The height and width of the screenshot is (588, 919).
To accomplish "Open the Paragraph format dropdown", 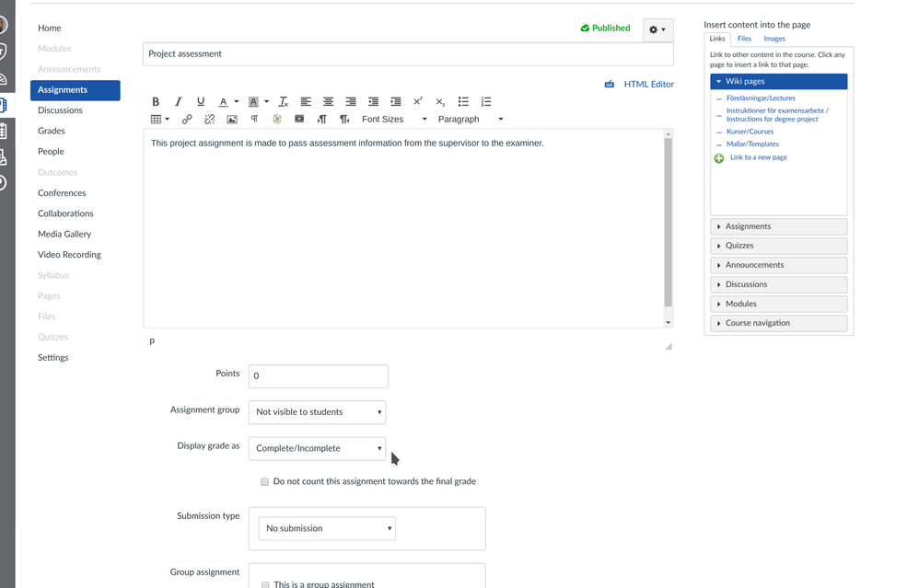I will point(471,120).
